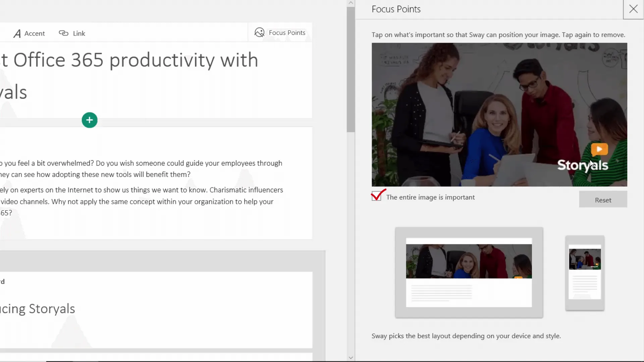Viewport: 644px width, 362px height.
Task: Select the mobile layout preview thumbnail
Action: (585, 273)
